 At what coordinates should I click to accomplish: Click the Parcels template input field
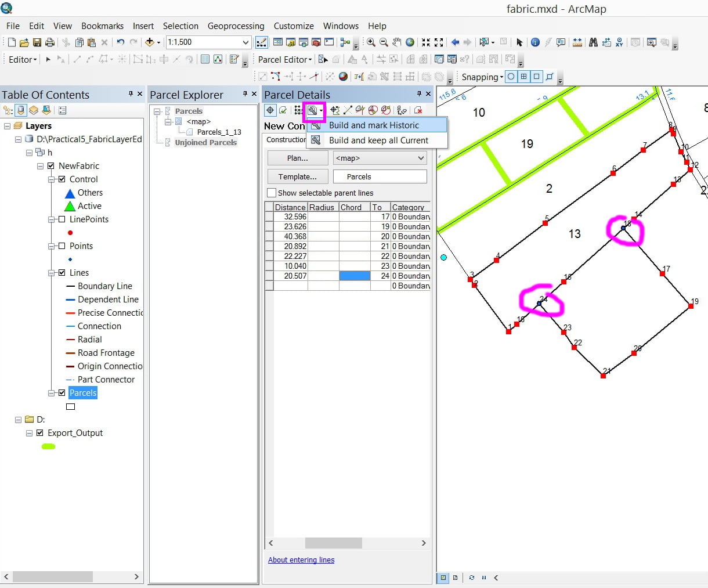(x=380, y=176)
